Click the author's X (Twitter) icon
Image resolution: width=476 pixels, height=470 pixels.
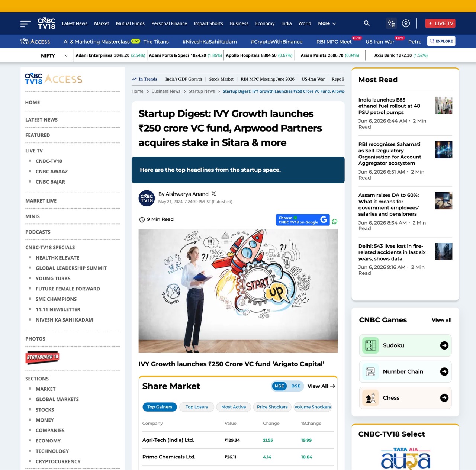coord(213,194)
